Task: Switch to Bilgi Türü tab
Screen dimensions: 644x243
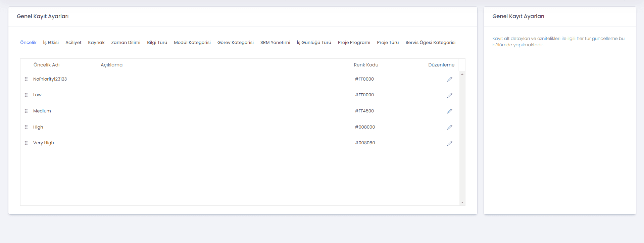Action: pyautogui.click(x=157, y=42)
